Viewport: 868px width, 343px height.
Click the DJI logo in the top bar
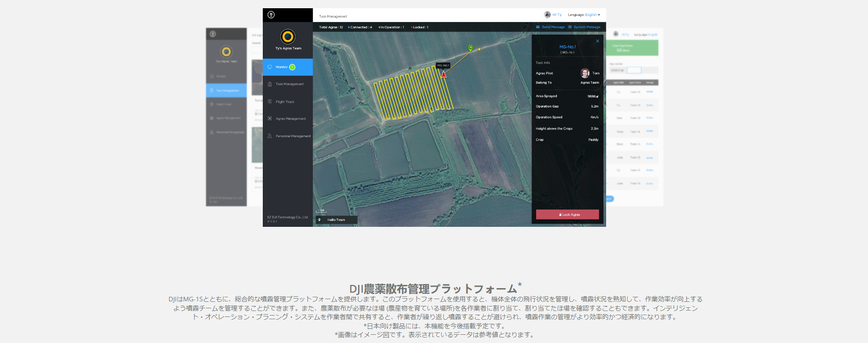[x=271, y=15]
